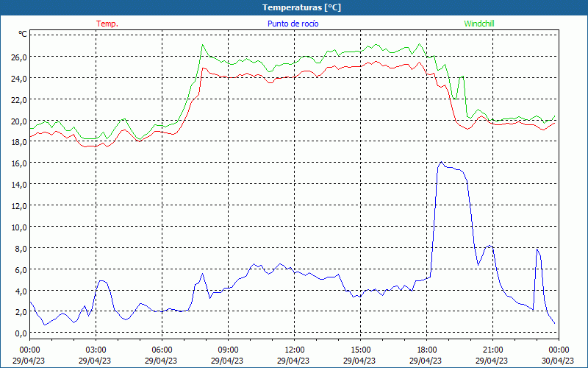Select the green Windchill legend label
The image size is (588, 368).
479,24
